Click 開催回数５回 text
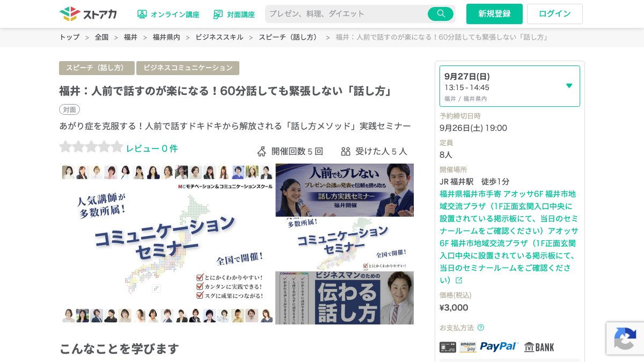The height and width of the screenshot is (362, 644). point(297,151)
